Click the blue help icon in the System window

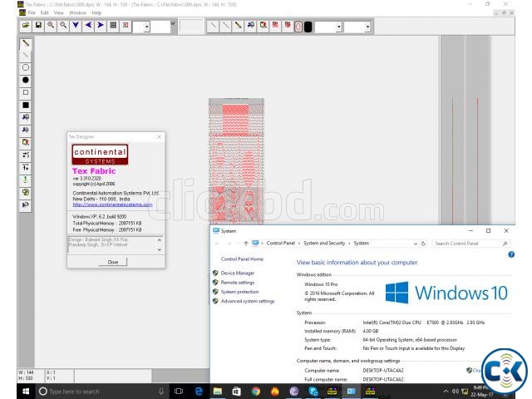[511, 254]
